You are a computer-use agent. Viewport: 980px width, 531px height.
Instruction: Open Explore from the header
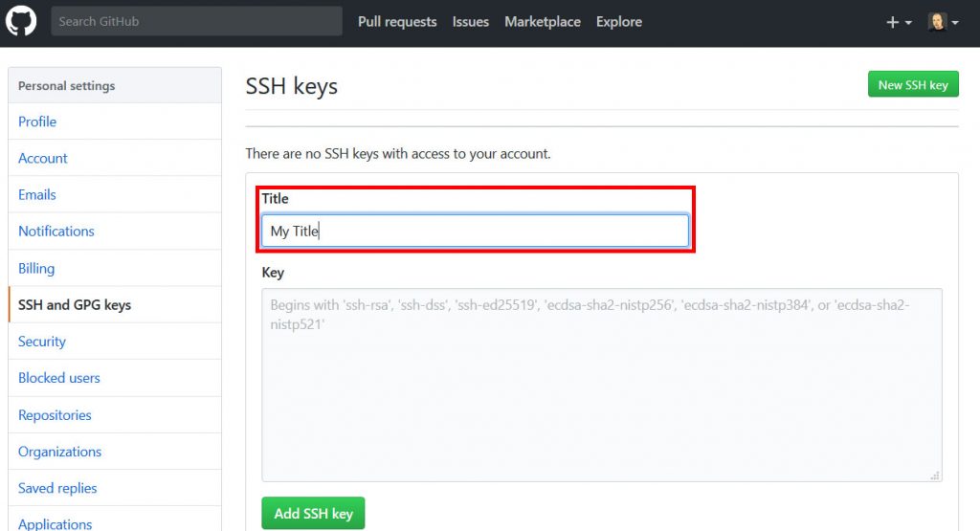[619, 22]
